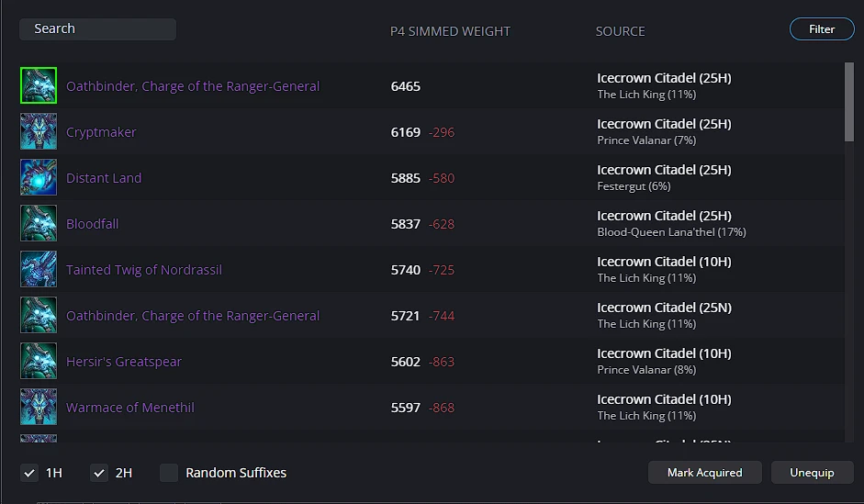Click the item list scrollbar thumb
Image resolution: width=864 pixels, height=504 pixels.
tap(849, 101)
